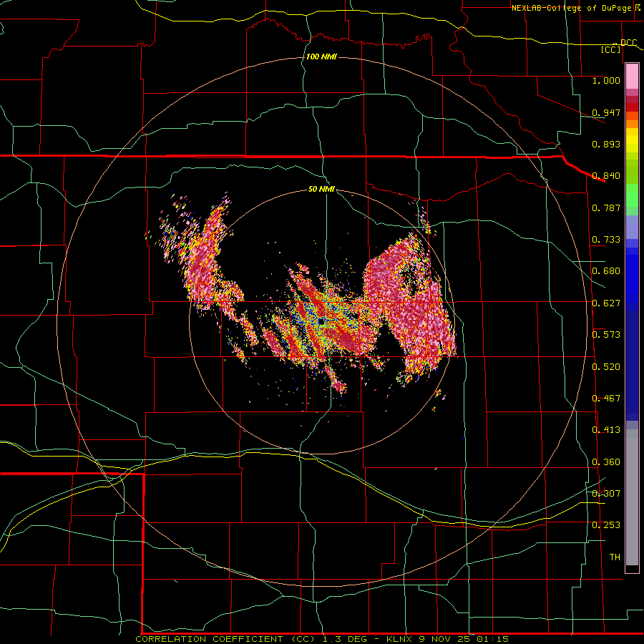The image size is (644, 644).
Task: Click the "0.573" color scale value
Action: pyautogui.click(x=606, y=335)
